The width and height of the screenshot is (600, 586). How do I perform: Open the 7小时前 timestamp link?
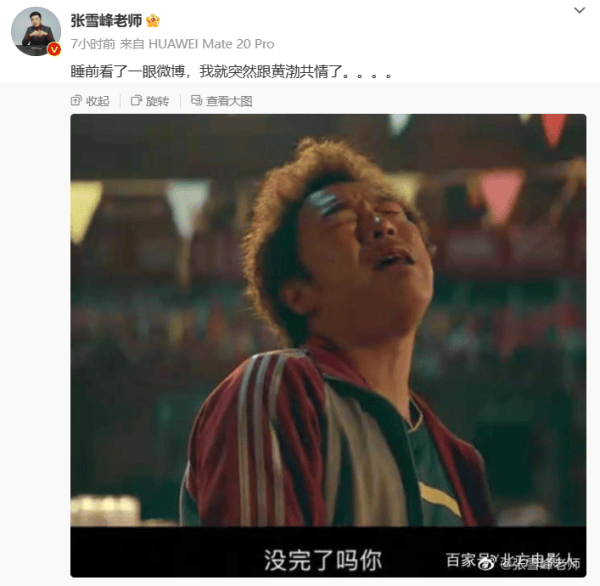93,44
